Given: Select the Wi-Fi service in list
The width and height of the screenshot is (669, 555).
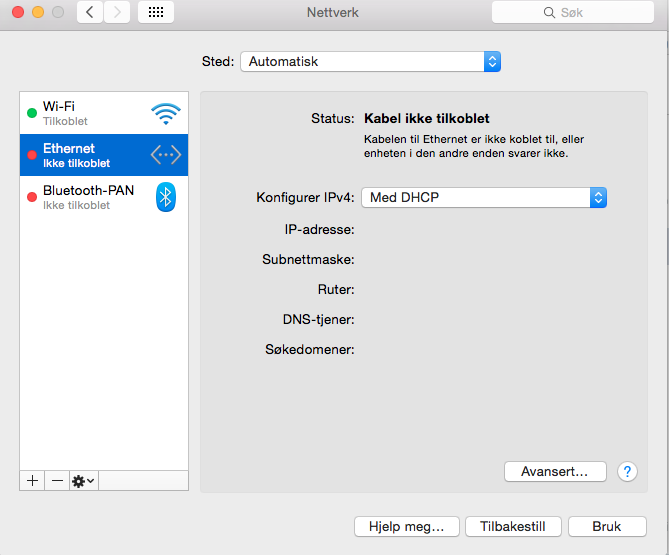Looking at the screenshot, I should point(104,113).
